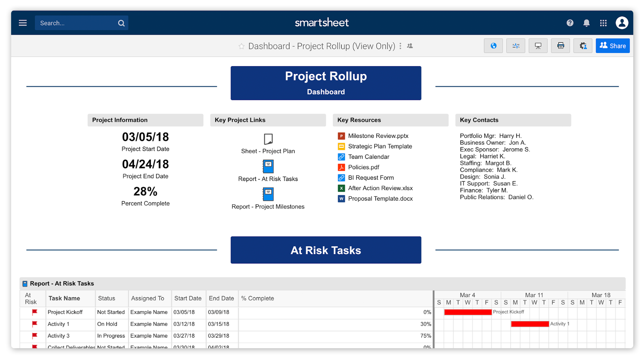644x361 pixels.
Task: Open the notifications bell
Action: pyautogui.click(x=586, y=23)
